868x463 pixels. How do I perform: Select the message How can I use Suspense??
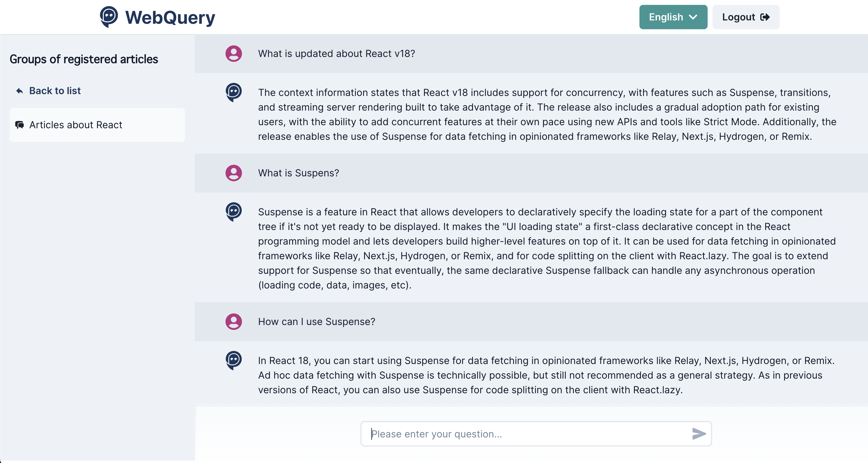[x=317, y=322]
